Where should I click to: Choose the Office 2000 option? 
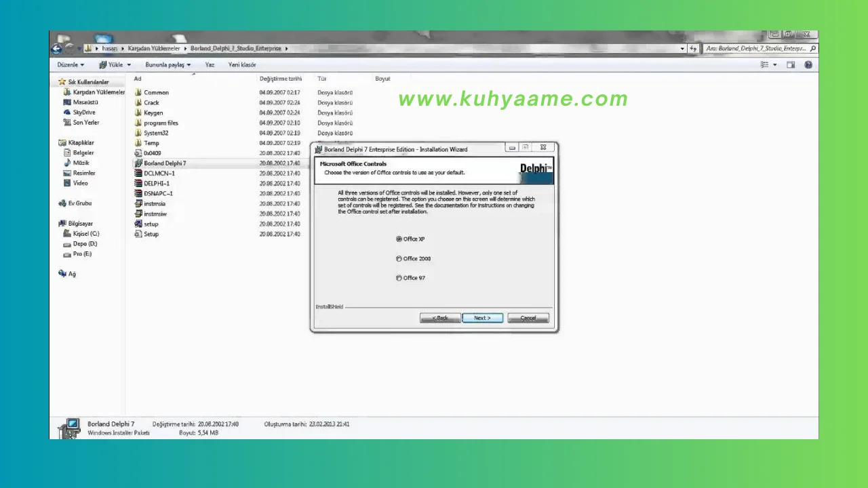click(x=399, y=258)
